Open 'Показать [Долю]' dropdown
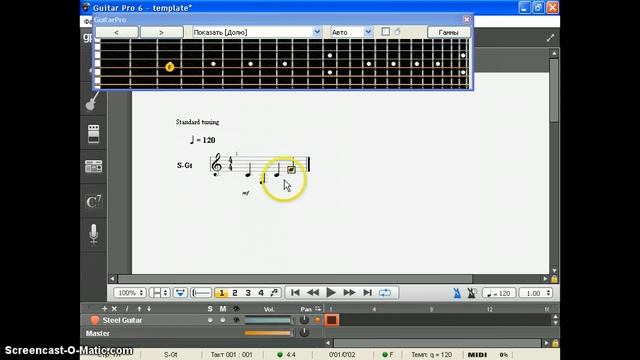The image size is (640, 360). pos(257,32)
